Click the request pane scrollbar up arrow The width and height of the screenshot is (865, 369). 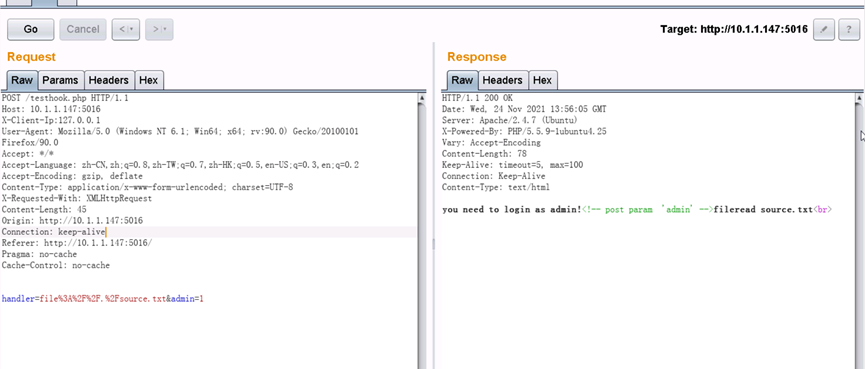[422, 98]
